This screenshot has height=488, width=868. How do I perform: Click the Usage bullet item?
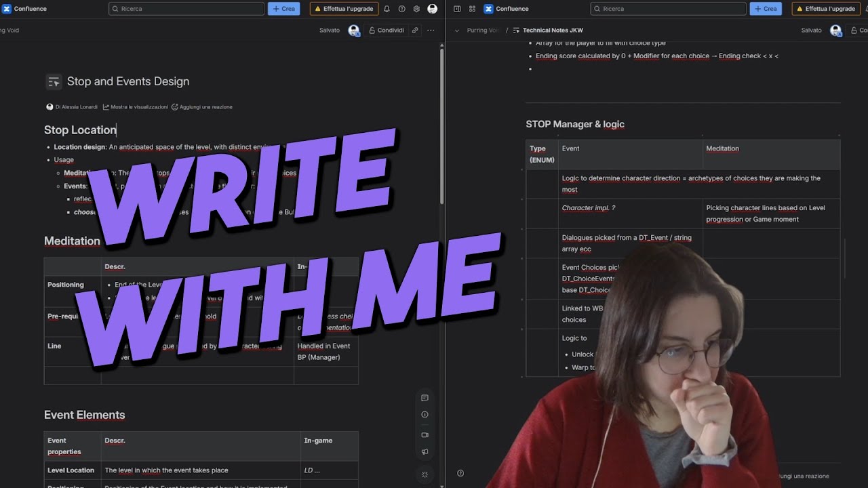(64, 160)
